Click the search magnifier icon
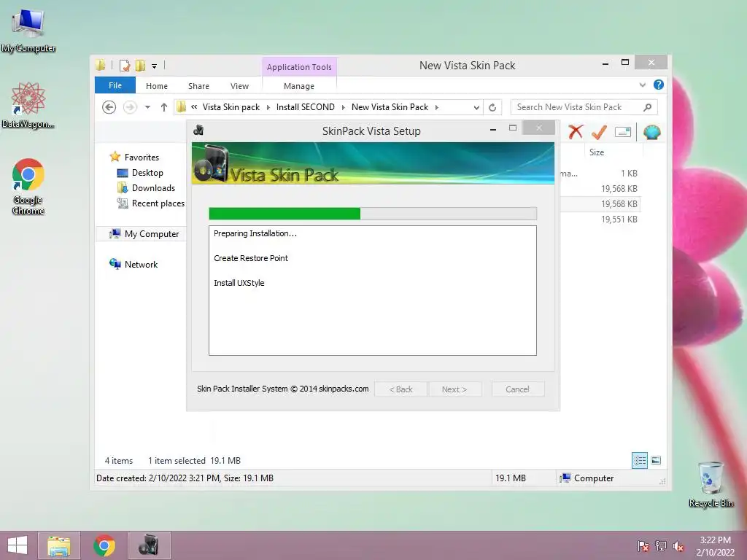 [x=647, y=108]
